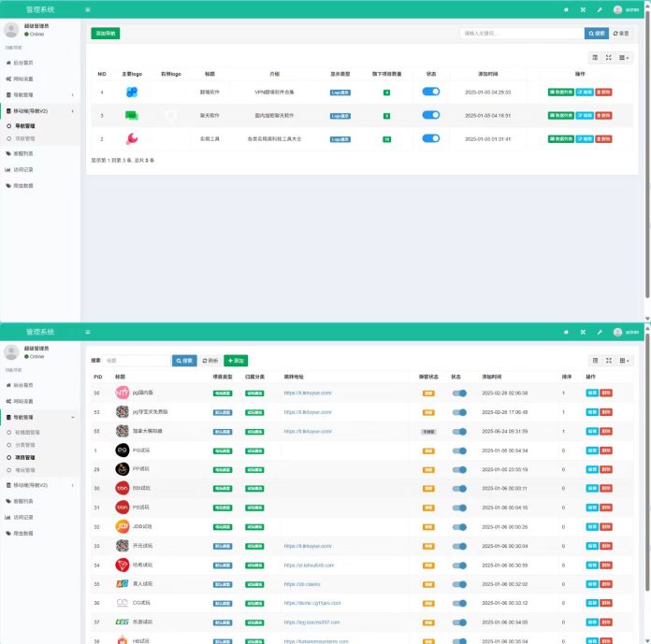The height and width of the screenshot is (644, 651).
Task: Click the pink 实用工具 logo icon
Action: (132, 138)
